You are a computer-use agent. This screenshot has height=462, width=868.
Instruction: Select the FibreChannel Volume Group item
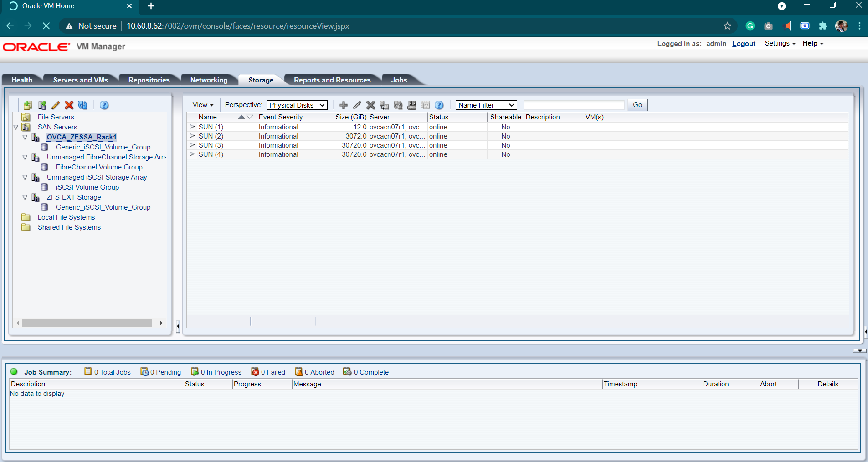[x=99, y=167]
